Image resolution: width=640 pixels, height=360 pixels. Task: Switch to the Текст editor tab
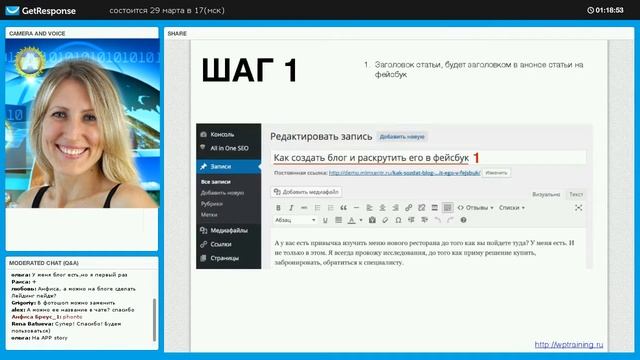pyautogui.click(x=576, y=195)
